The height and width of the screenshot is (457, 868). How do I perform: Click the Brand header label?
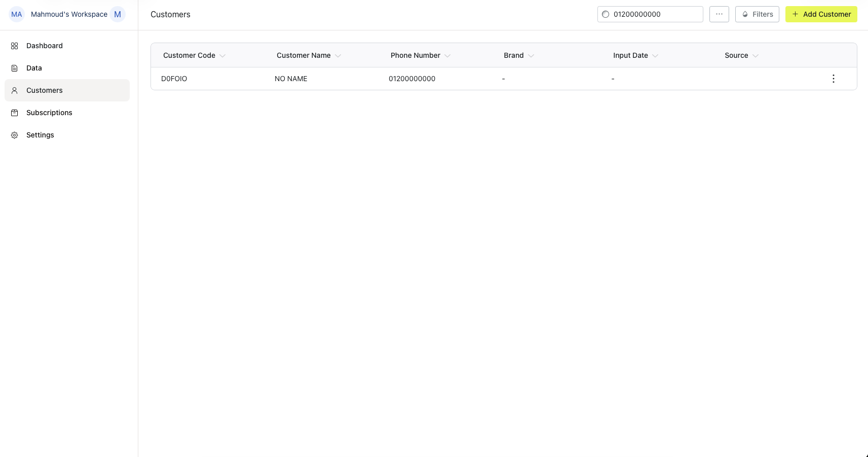click(x=514, y=55)
